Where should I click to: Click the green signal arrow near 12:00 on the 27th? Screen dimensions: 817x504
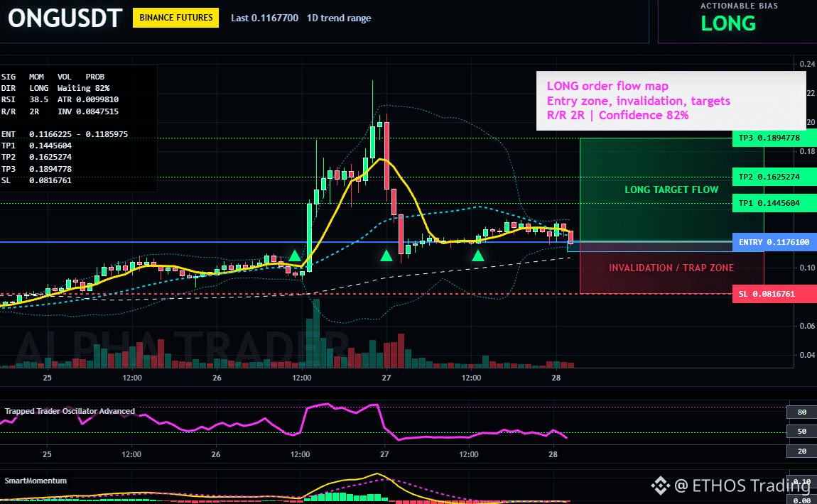[x=478, y=255]
